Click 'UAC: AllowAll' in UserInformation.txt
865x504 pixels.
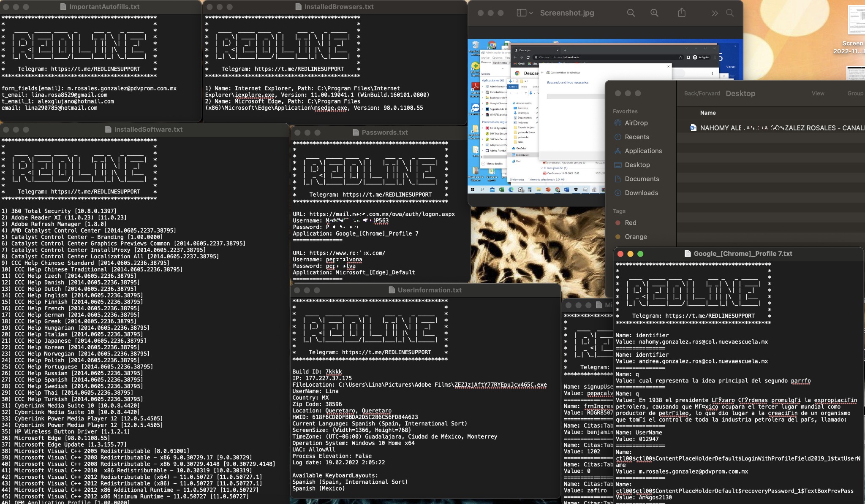[x=314, y=450]
